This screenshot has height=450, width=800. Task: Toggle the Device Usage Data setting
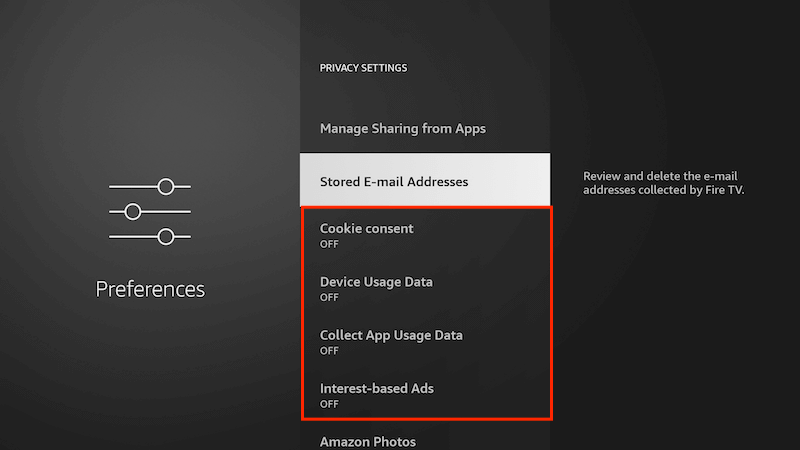coord(425,289)
